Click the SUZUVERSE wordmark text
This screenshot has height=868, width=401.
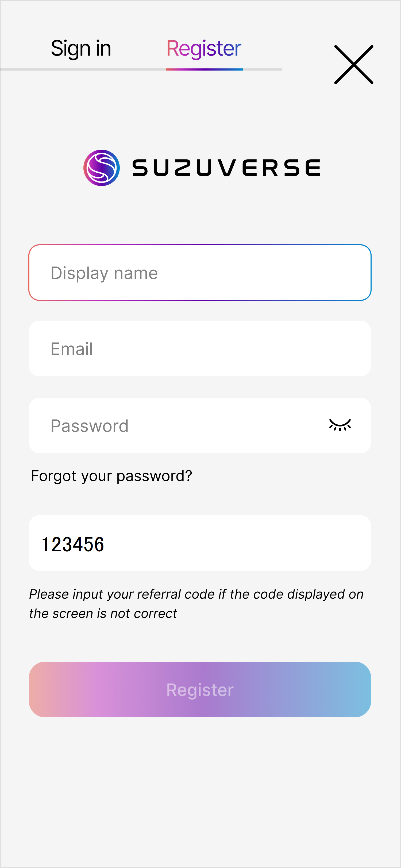tap(226, 168)
